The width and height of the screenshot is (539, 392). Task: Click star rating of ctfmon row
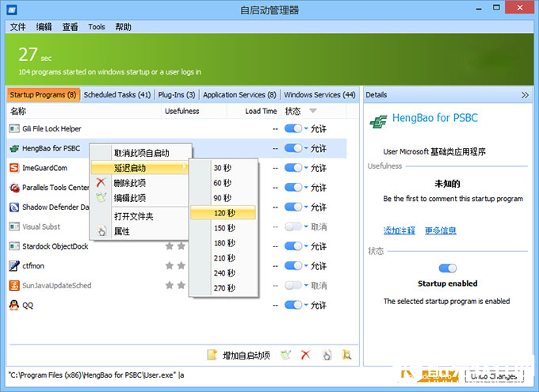175,265
